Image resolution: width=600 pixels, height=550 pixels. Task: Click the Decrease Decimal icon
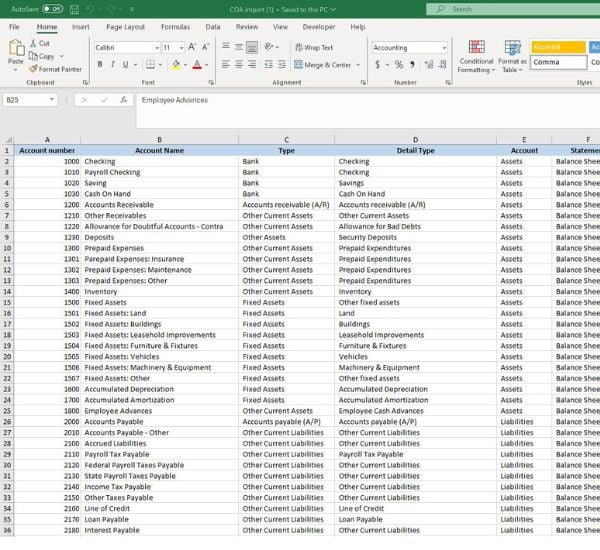(442, 65)
